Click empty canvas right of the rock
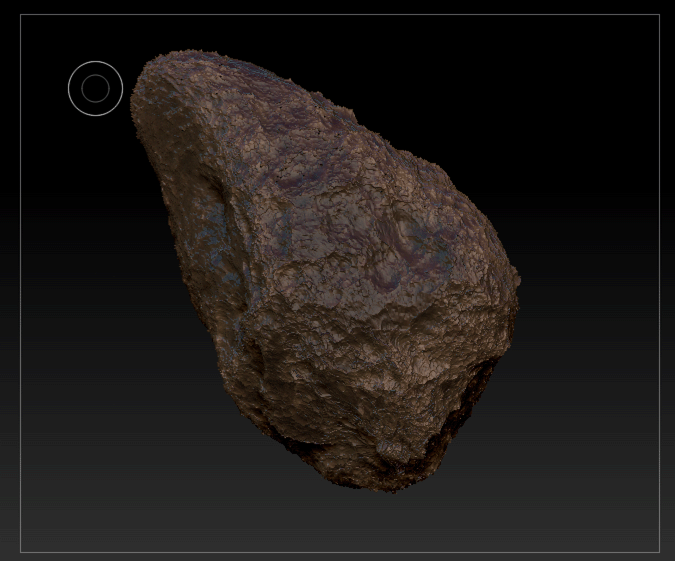Viewport: 675px width, 561px height. click(x=590, y=300)
